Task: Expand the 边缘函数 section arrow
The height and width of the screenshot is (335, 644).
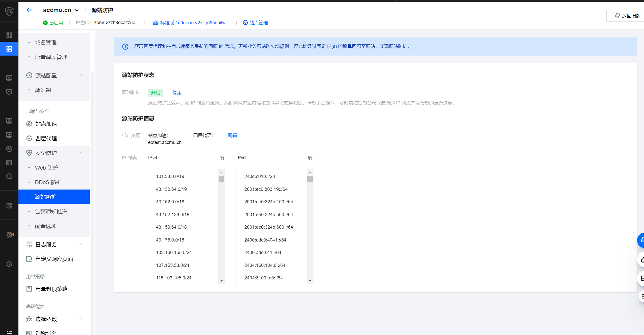Action: coord(80,319)
